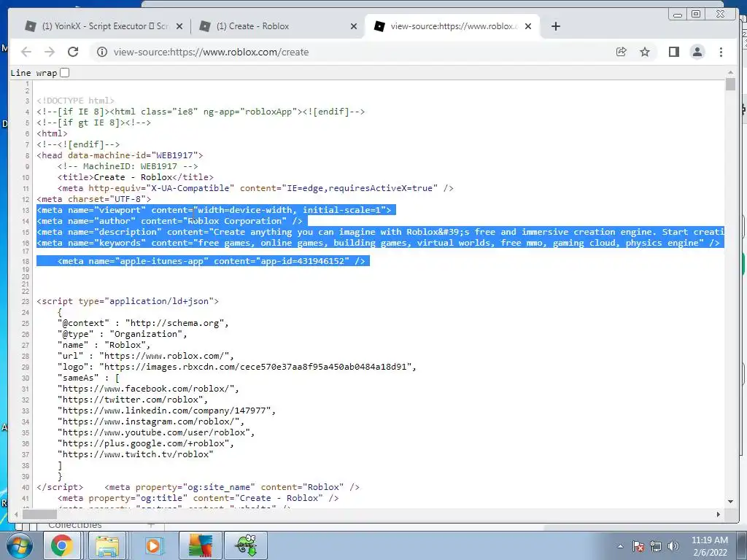Open the side panel icon
This screenshot has width=747, height=560.
(x=673, y=52)
